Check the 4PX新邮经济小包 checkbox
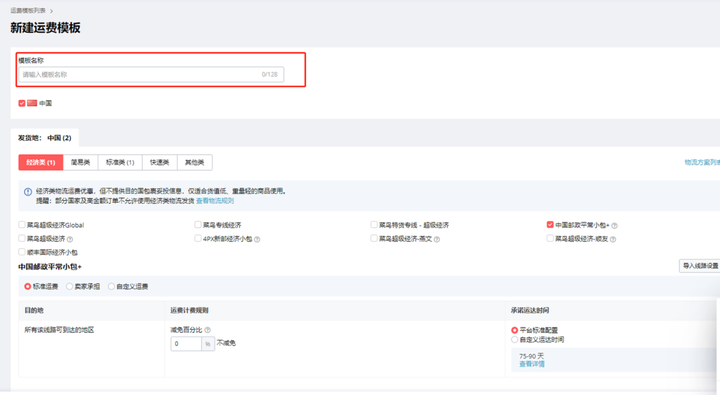Screen dimensions: 720x395 point(197,238)
